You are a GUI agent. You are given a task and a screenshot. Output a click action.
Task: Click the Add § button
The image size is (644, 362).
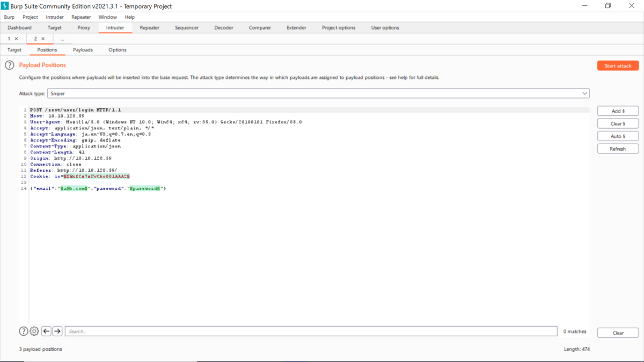pyautogui.click(x=618, y=111)
